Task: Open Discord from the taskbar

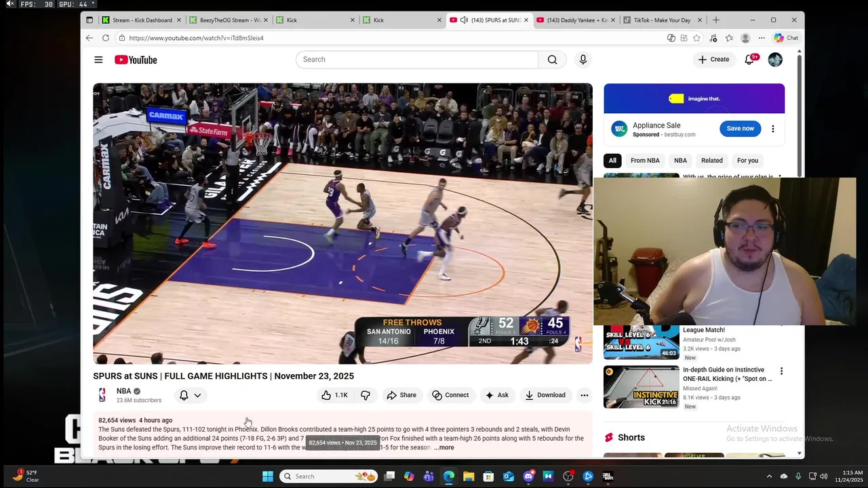Action: [x=528, y=476]
